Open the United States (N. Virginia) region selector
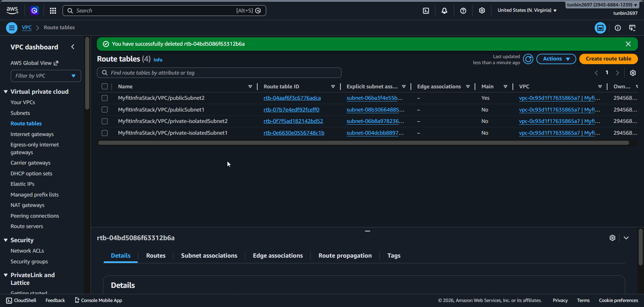 point(527,10)
